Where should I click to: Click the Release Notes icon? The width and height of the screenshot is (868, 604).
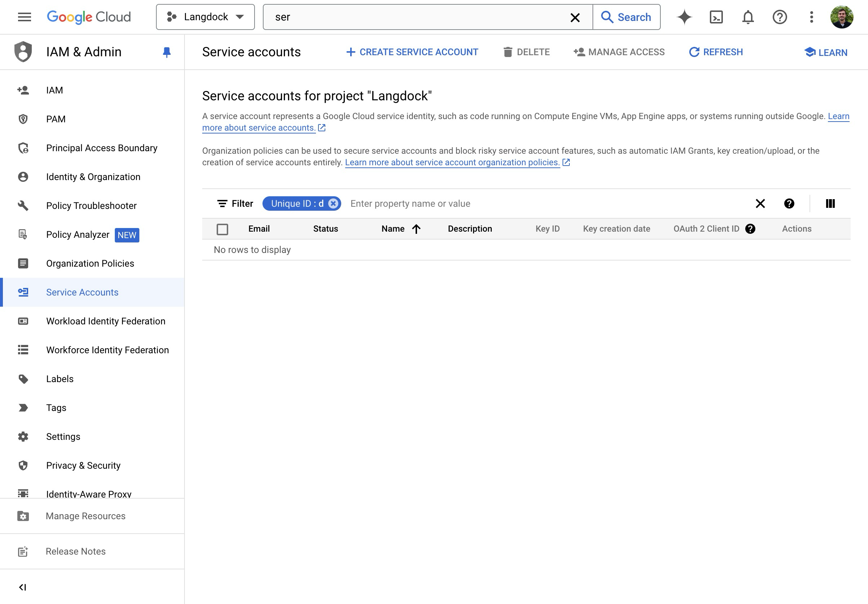click(23, 551)
